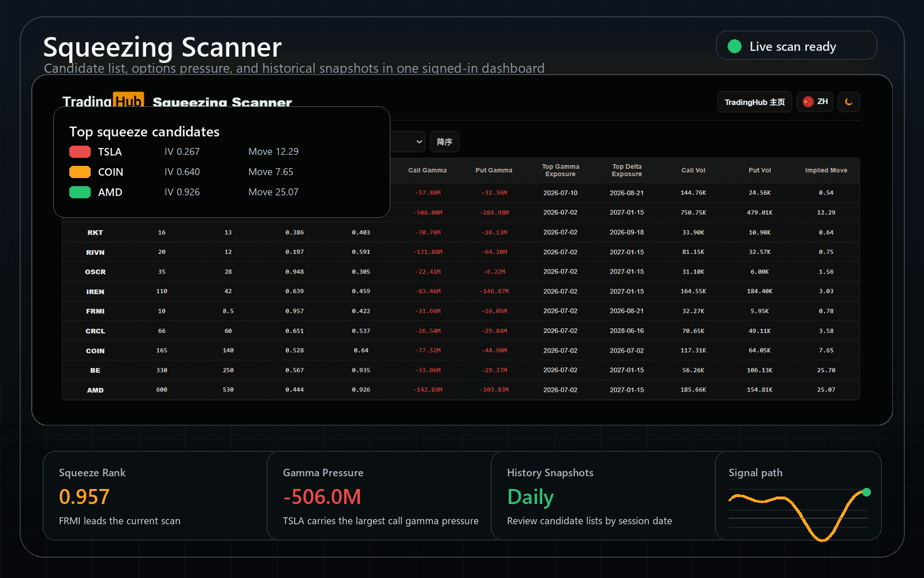Click the TradingHub logo
This screenshot has width=924, height=578.
[x=103, y=101]
